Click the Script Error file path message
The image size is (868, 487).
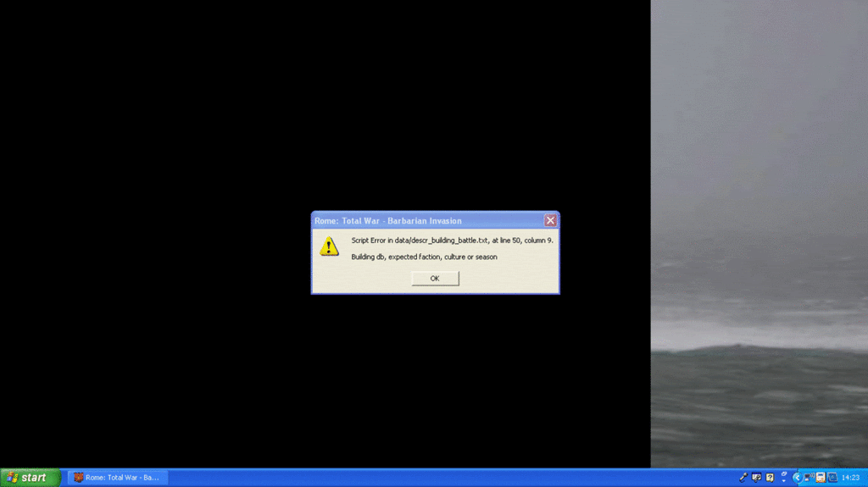click(x=452, y=241)
